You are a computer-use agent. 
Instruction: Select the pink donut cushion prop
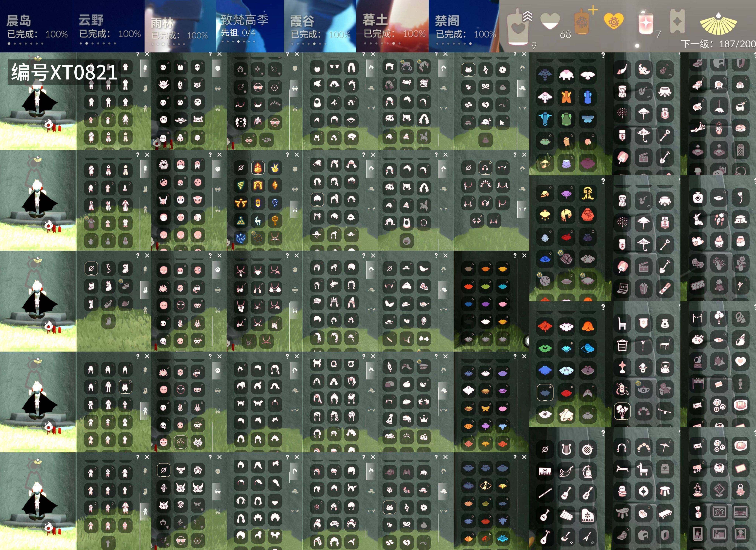(x=740, y=129)
